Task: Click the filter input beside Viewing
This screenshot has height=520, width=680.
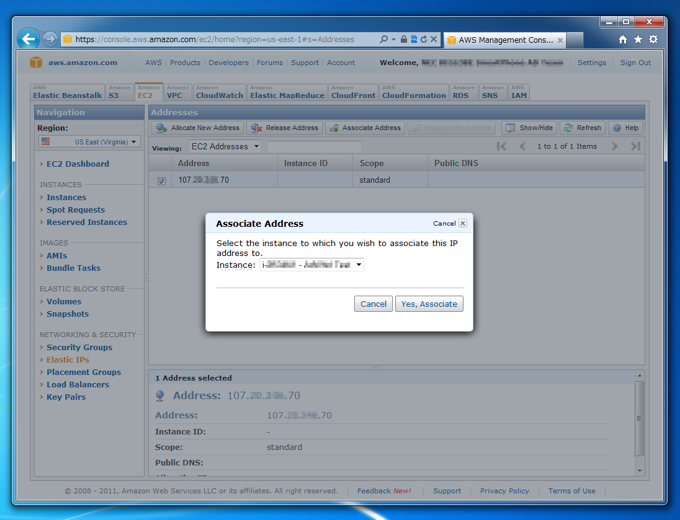Action: (314, 147)
